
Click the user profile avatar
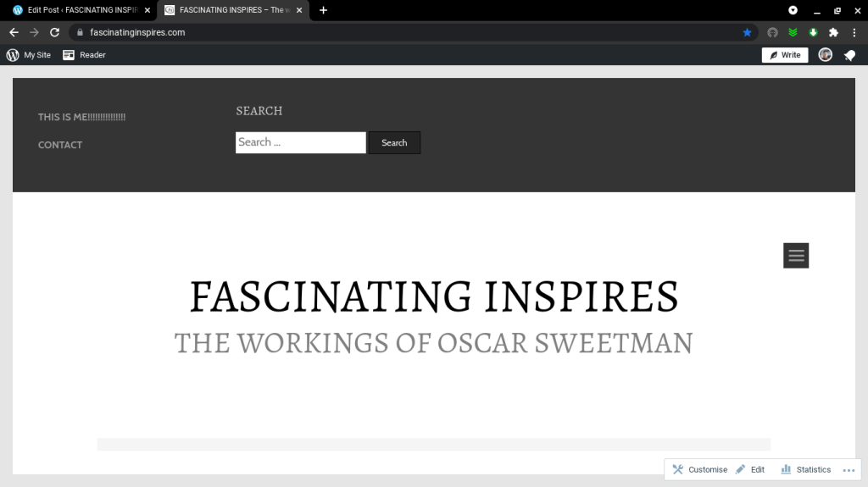825,55
